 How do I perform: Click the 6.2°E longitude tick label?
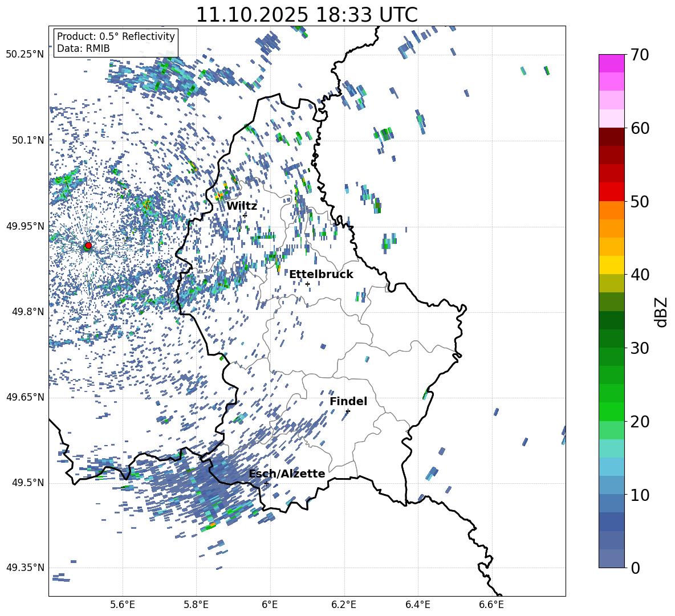coord(344,604)
